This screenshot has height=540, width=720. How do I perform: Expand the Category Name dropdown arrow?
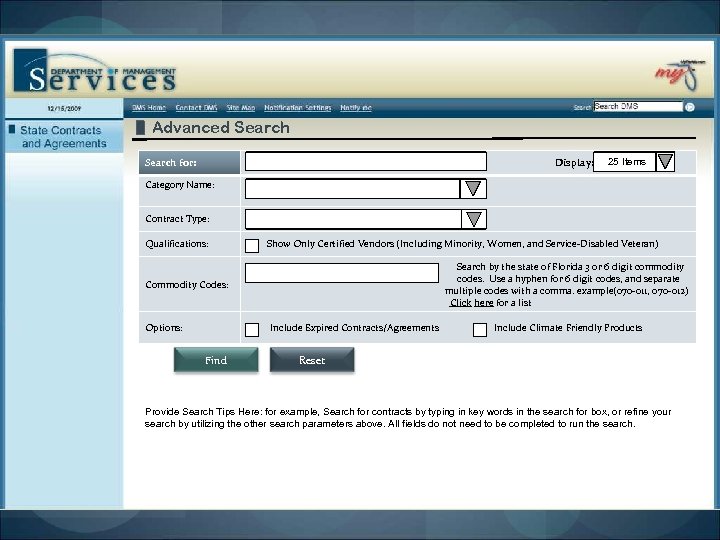click(473, 189)
